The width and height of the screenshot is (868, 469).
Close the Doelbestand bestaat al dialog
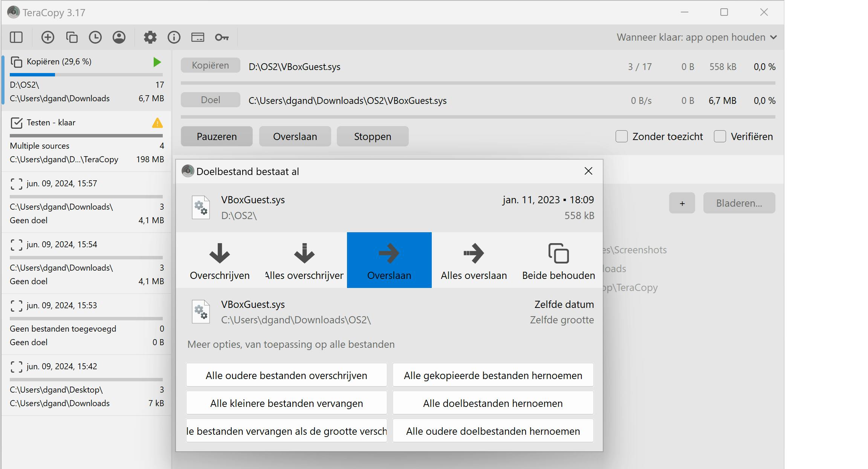(x=588, y=171)
